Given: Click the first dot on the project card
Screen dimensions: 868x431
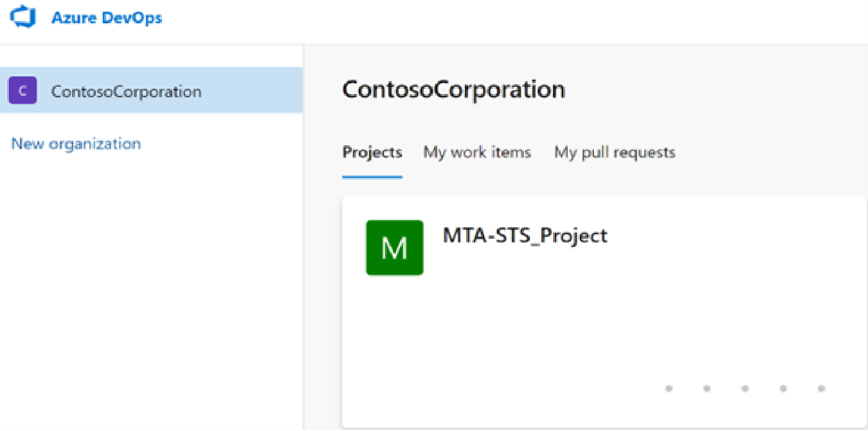Looking at the screenshot, I should click(669, 389).
